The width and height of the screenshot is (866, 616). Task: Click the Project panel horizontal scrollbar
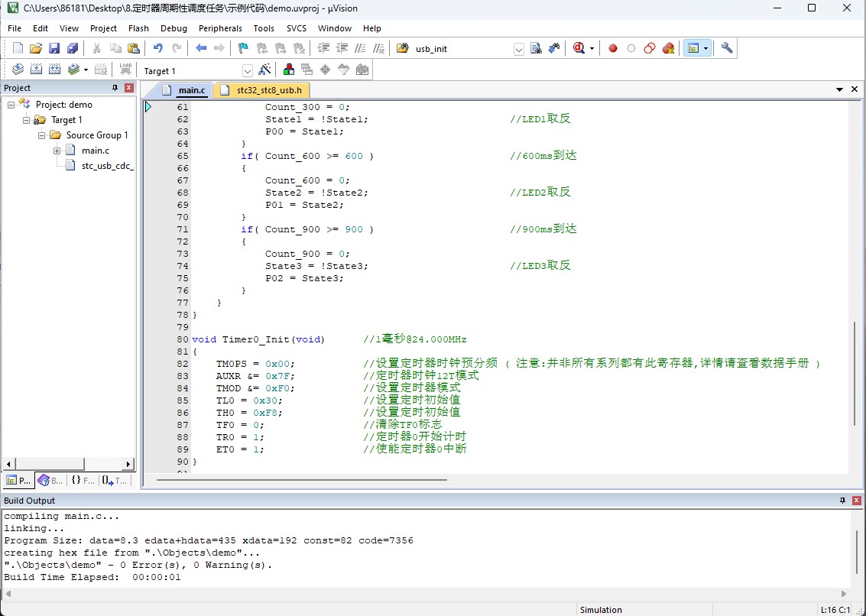point(68,464)
